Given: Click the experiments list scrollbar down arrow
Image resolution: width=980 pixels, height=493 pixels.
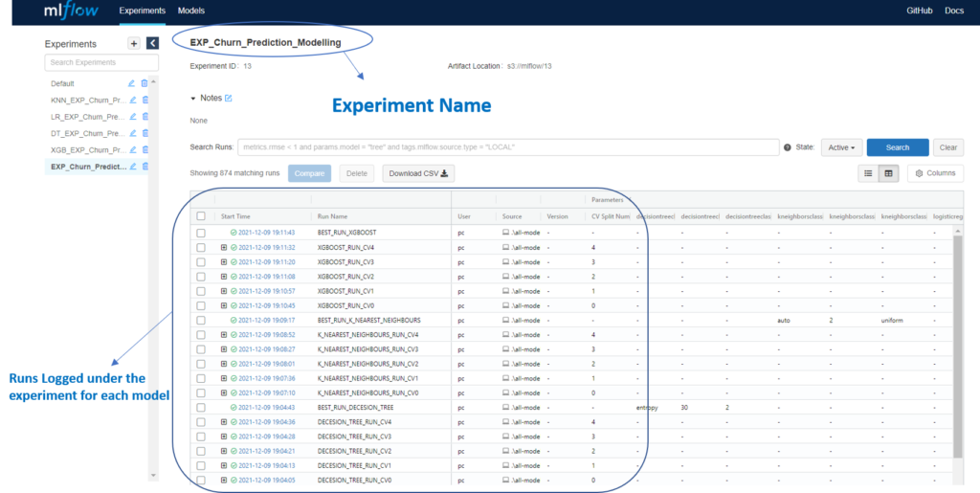Looking at the screenshot, I should pyautogui.click(x=153, y=476).
